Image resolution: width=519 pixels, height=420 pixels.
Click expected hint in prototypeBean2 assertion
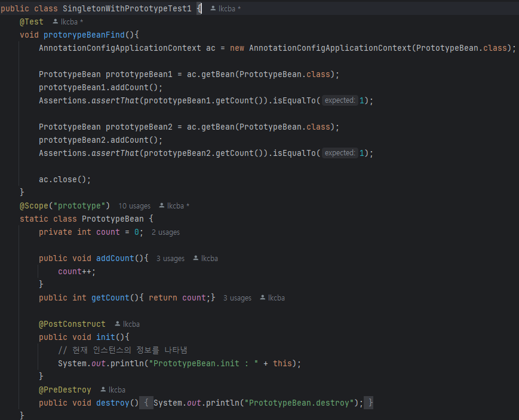pyautogui.click(x=340, y=153)
